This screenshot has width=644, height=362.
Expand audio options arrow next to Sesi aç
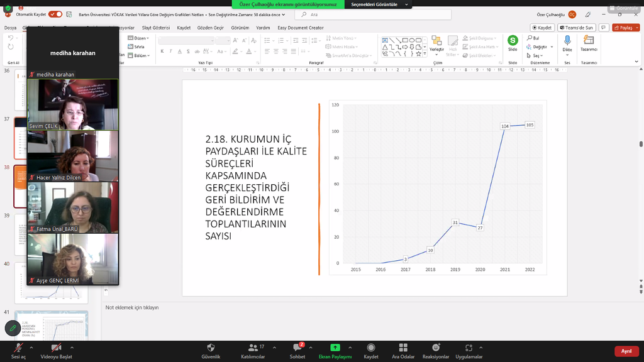(32, 348)
